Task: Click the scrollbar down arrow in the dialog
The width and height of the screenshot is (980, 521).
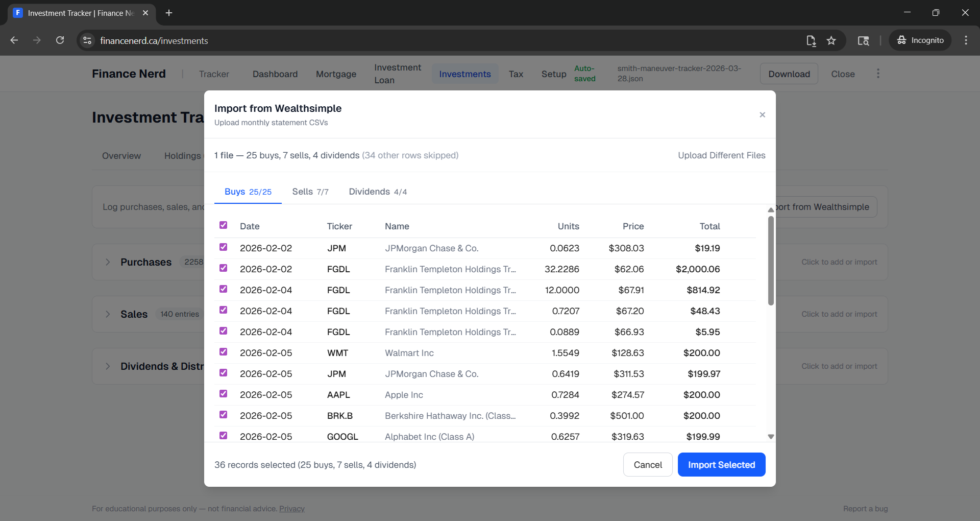Action: pyautogui.click(x=771, y=437)
